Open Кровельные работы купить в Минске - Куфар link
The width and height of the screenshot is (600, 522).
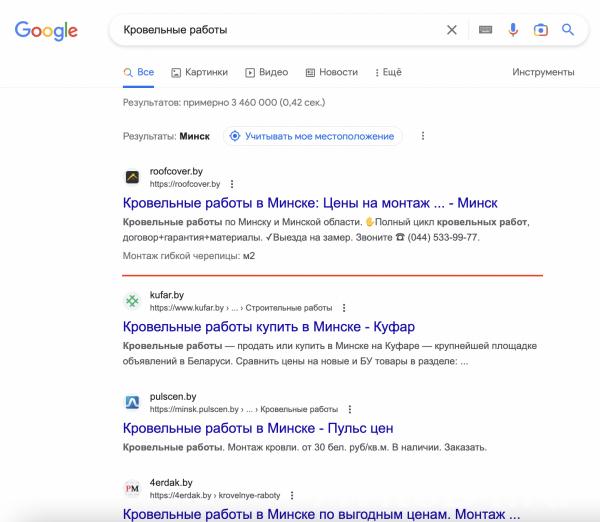269,327
